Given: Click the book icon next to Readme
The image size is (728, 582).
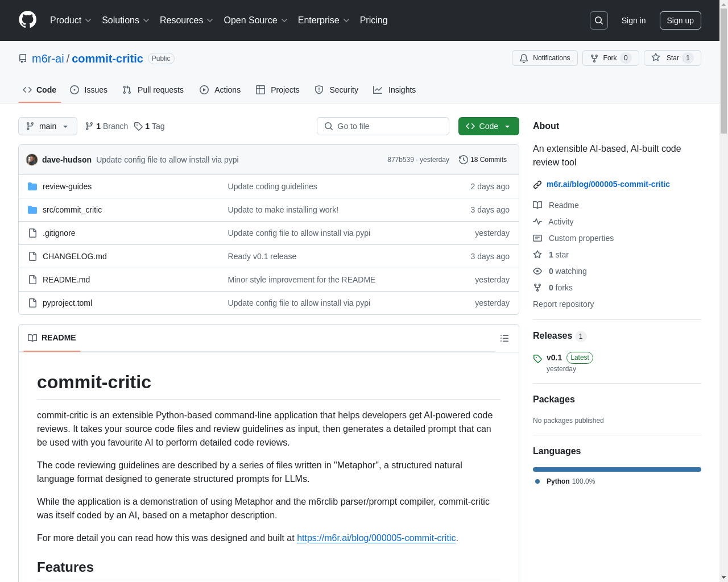Looking at the screenshot, I should [x=537, y=205].
